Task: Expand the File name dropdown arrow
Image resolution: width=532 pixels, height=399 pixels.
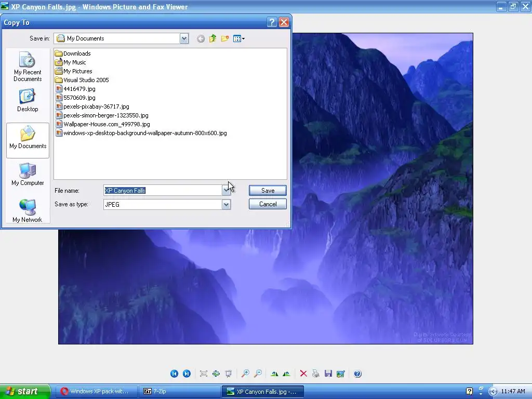Action: coord(226,190)
